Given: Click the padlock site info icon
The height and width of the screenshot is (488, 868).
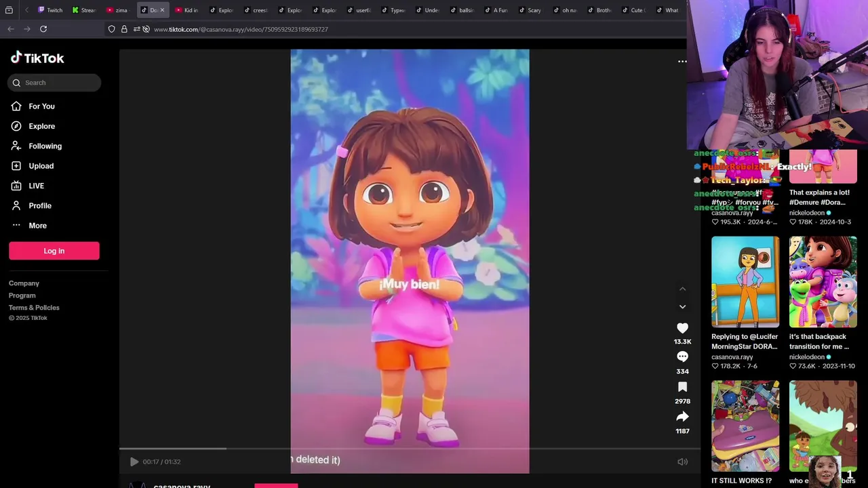Looking at the screenshot, I should (124, 29).
